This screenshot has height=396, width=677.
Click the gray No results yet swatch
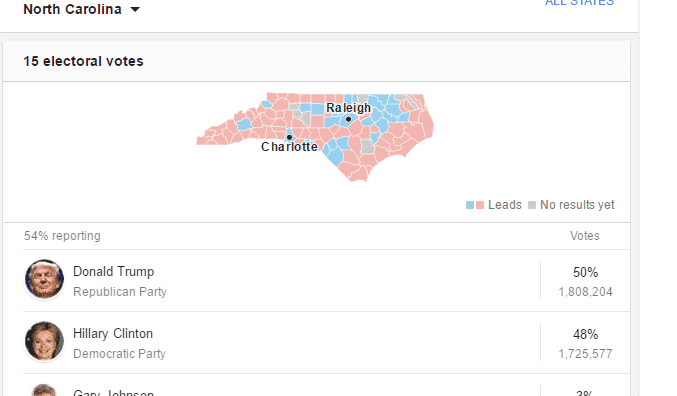point(532,205)
